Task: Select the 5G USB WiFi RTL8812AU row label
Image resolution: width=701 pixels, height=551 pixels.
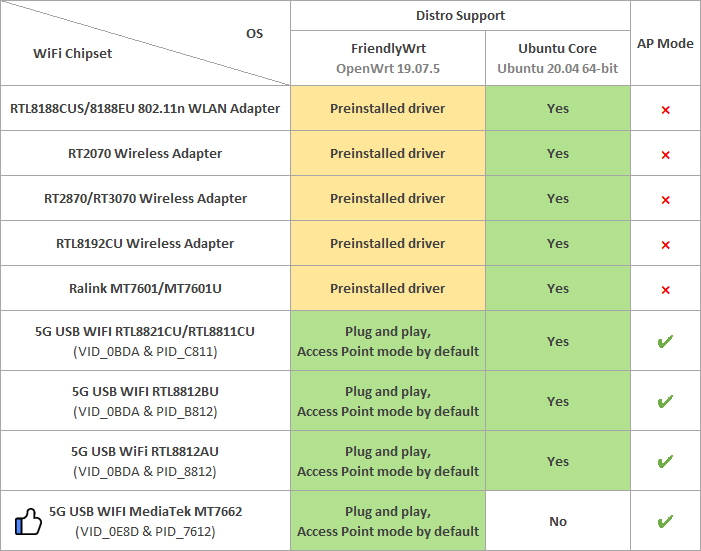Action: (145, 461)
